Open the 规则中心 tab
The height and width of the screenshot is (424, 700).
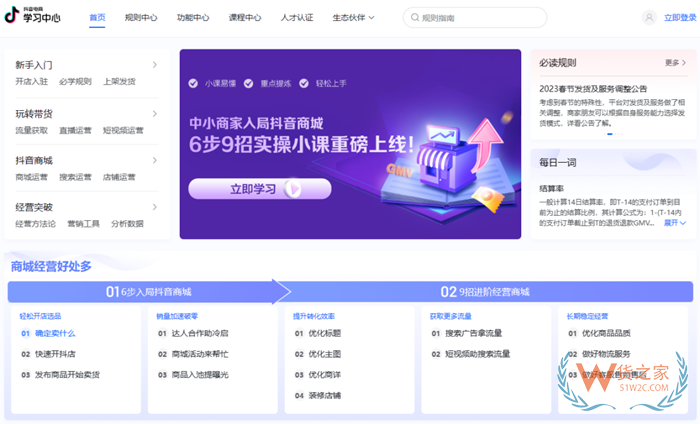(x=141, y=17)
